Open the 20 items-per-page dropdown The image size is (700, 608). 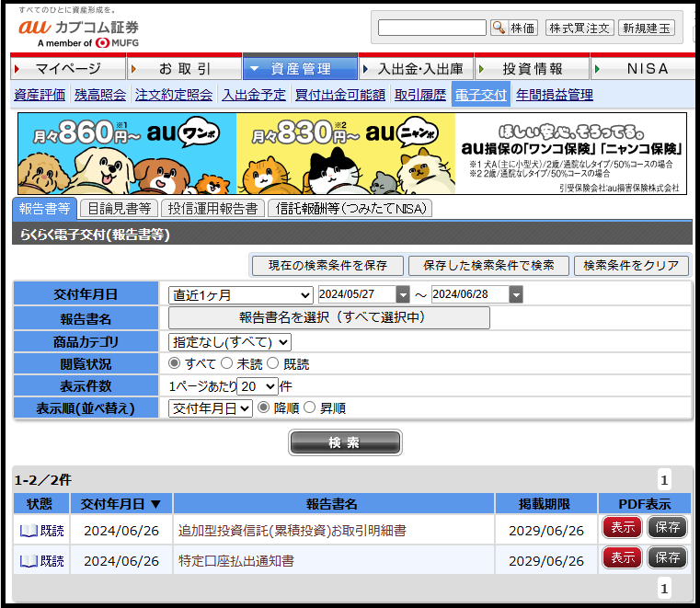coord(258,386)
